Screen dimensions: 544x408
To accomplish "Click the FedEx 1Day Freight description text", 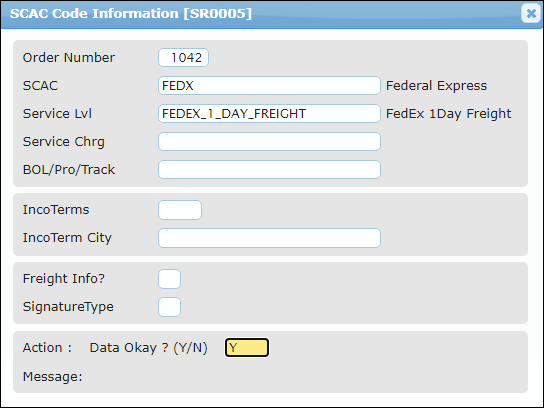I will tap(449, 114).
